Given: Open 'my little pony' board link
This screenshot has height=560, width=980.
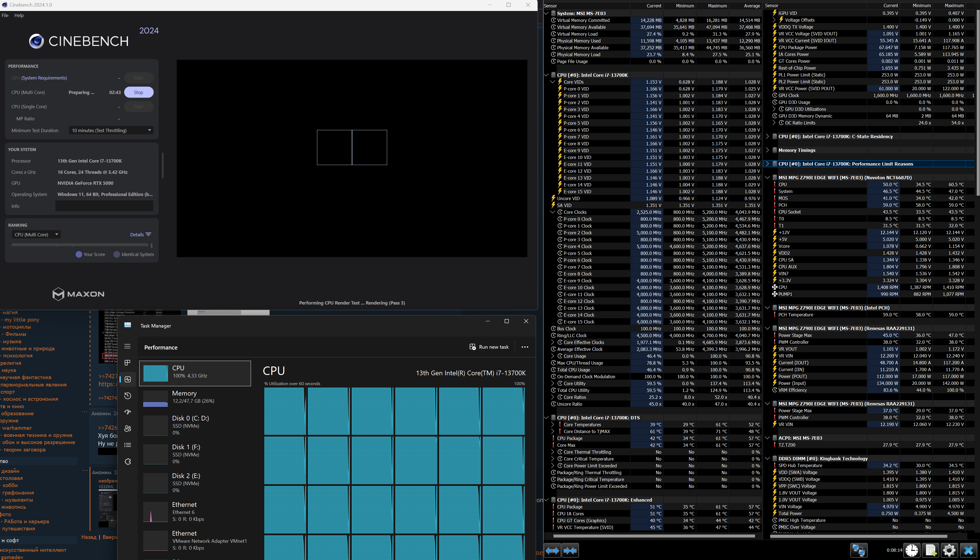Looking at the screenshot, I should coord(22,320).
